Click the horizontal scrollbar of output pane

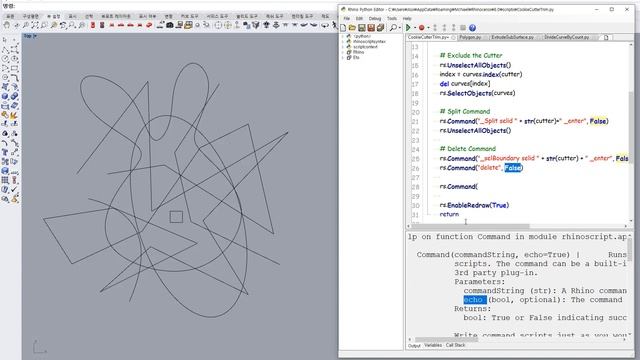tap(447, 339)
